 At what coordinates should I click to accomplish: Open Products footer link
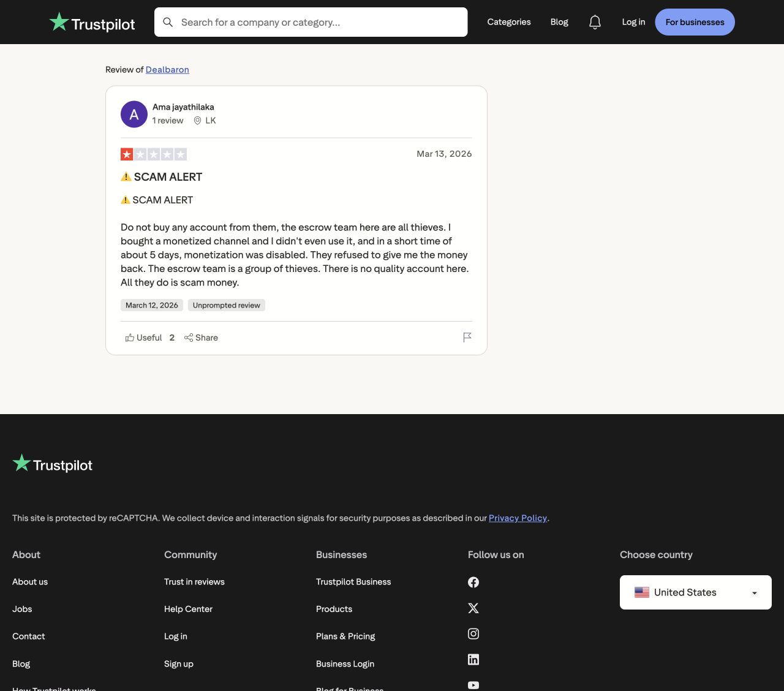pos(334,609)
